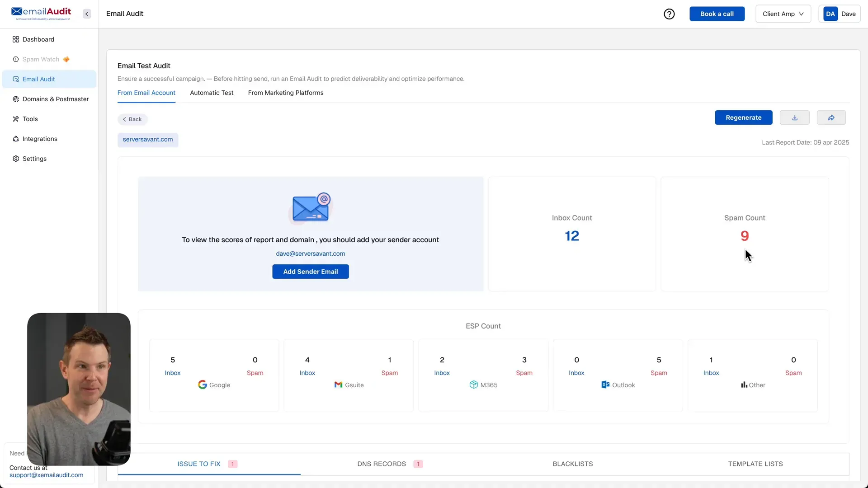This screenshot has height=488, width=868.
Task: Click the DA user avatar
Action: tap(830, 14)
